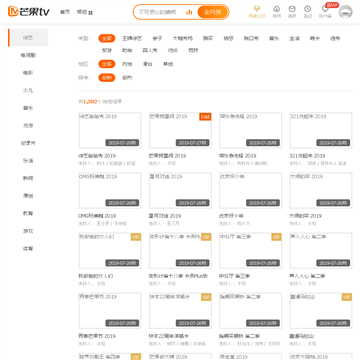This screenshot has width=360, height=360.
Task: Click the 星月对话 2019 title link
Action: pos(165,216)
